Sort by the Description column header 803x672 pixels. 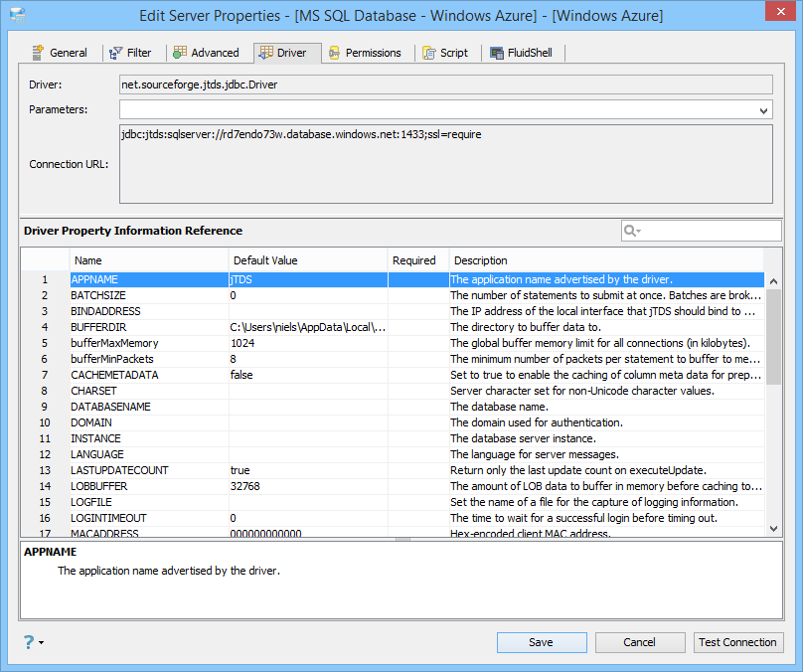606,260
